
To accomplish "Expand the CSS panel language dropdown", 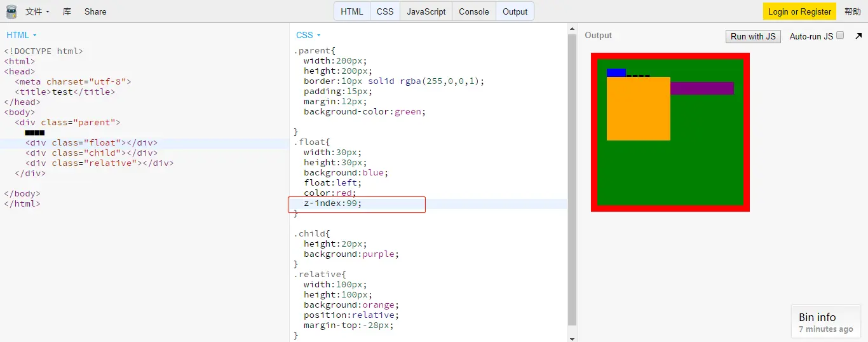I will (x=309, y=35).
